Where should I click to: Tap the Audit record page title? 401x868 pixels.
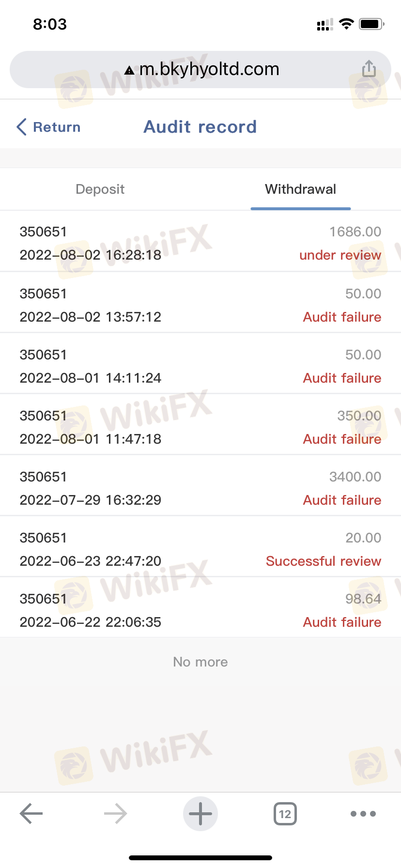click(200, 127)
